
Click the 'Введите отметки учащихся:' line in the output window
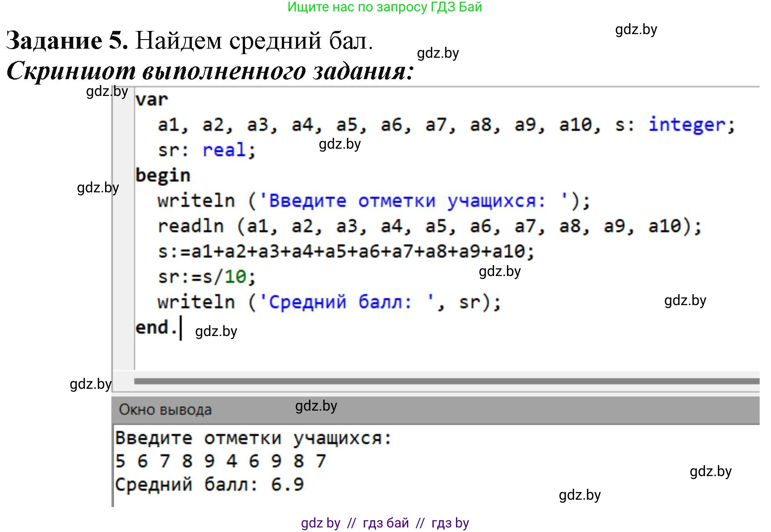click(253, 438)
